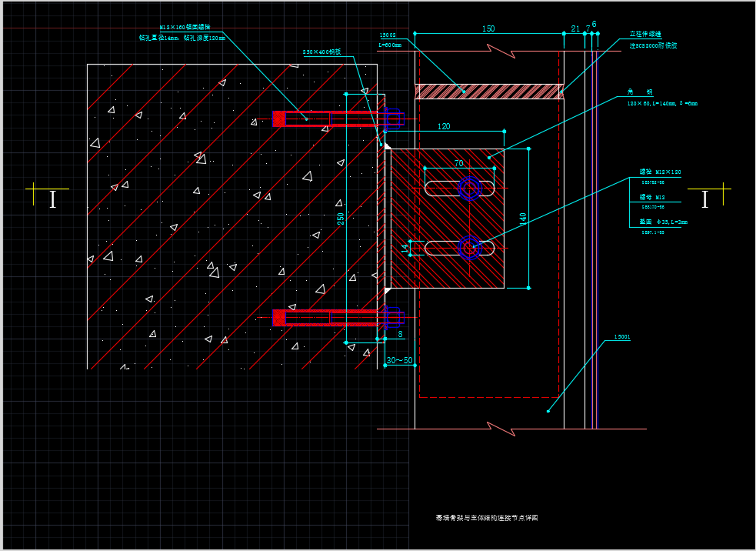Click the drawing title text at bottom
This screenshot has width=756, height=551.
click(x=487, y=518)
